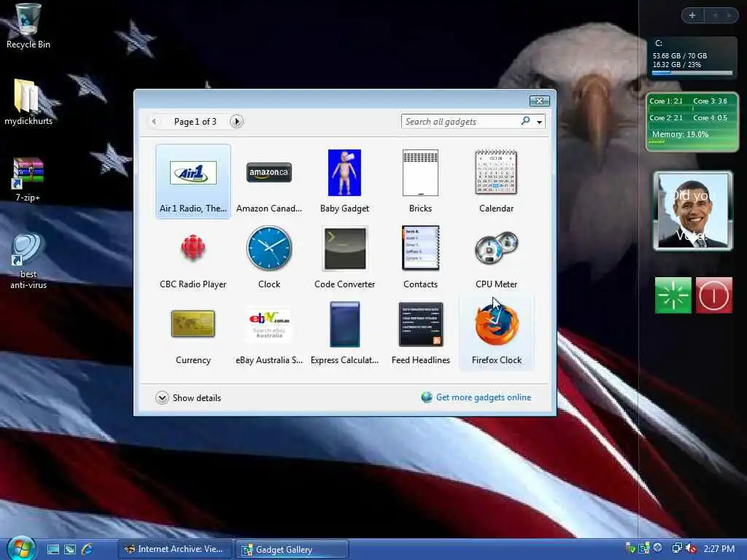This screenshot has height=560, width=747.
Task: Launch Internet Explorer from quick launch
Action: point(88,550)
